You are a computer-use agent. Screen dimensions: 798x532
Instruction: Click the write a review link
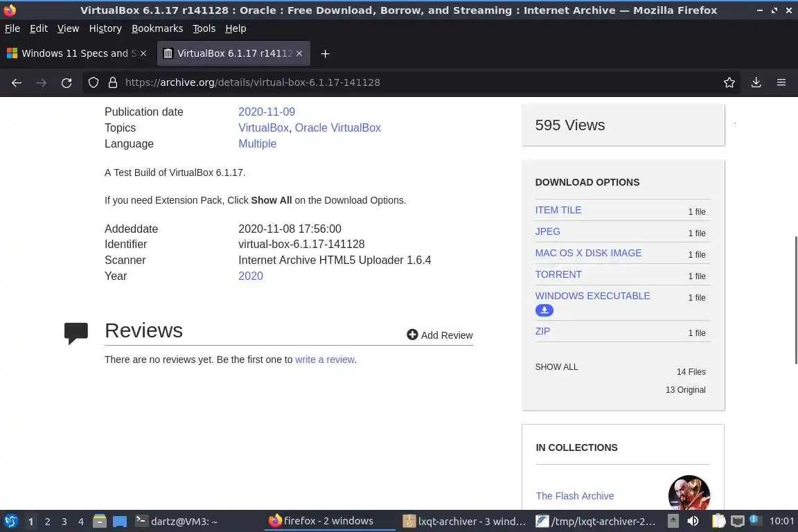[x=325, y=360]
